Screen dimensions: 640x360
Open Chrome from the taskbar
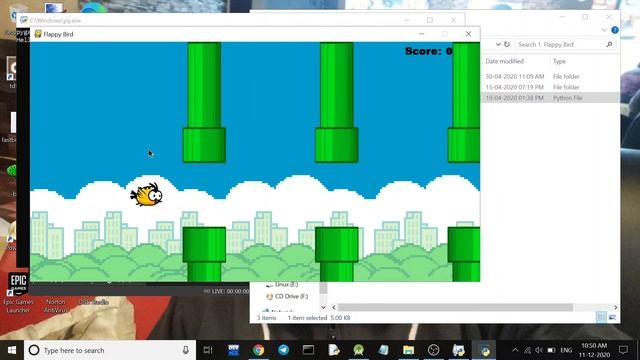[258, 350]
